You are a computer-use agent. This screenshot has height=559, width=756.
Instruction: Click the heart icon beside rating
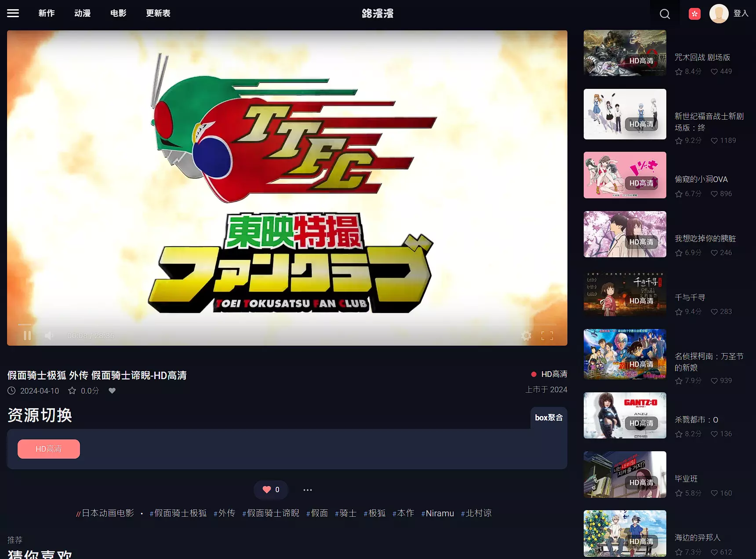tap(112, 391)
